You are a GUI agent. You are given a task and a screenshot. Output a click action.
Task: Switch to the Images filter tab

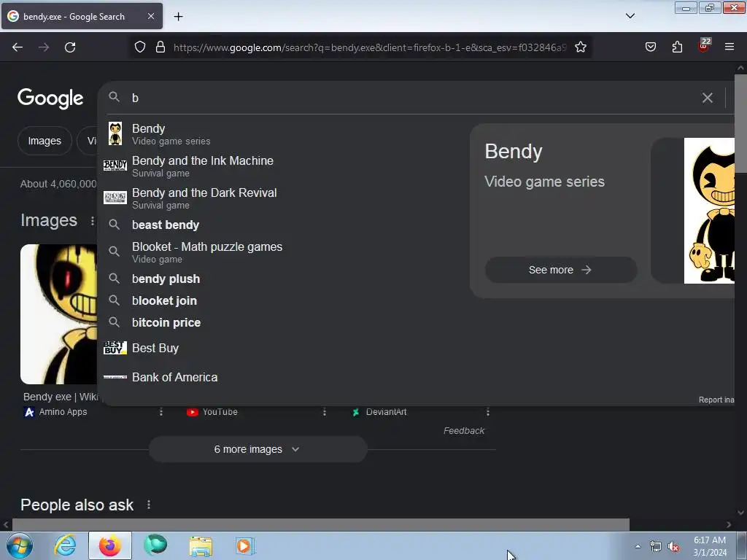(x=44, y=141)
